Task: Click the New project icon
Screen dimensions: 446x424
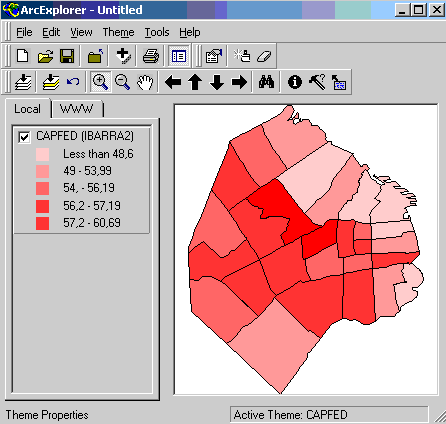Action: pos(22,56)
